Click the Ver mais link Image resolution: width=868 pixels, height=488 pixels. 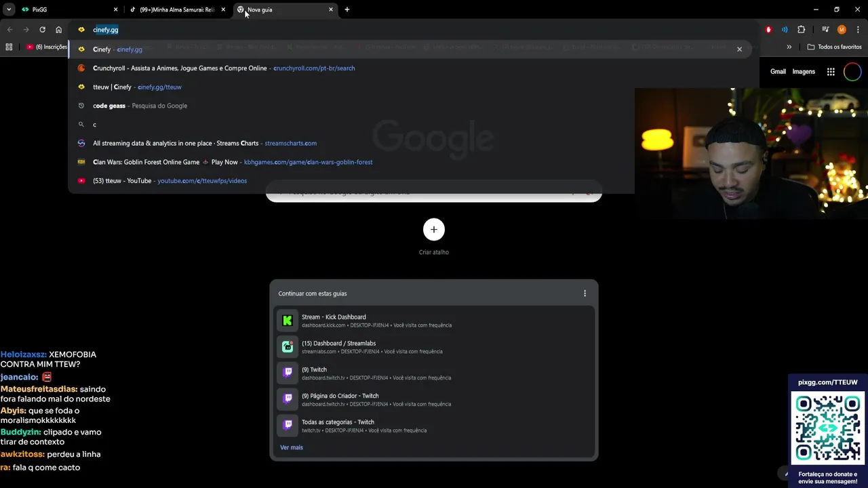[x=292, y=447]
